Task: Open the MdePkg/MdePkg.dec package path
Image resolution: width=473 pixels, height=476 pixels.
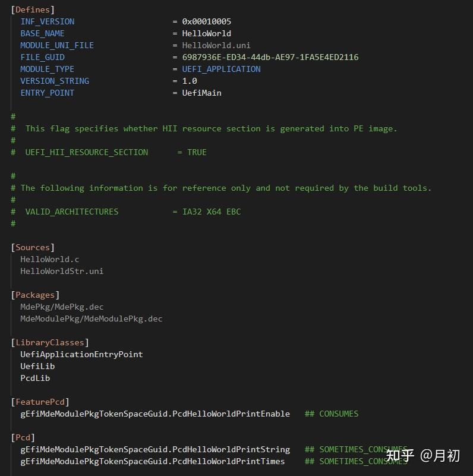Action: pos(62,307)
